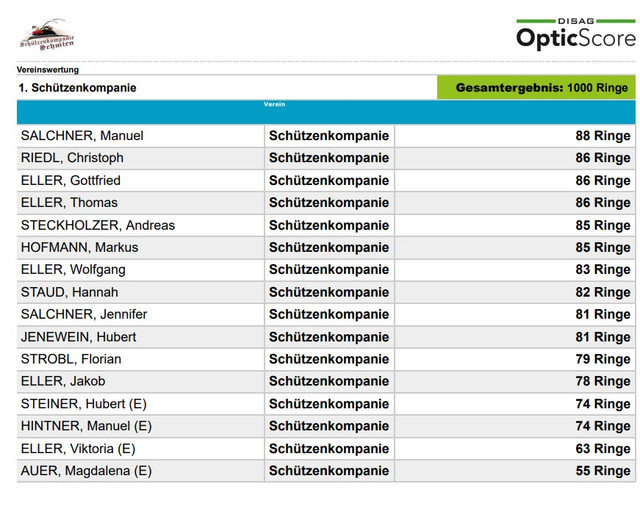Select the Vereinswertung heading
The image size is (640, 508).
(x=48, y=70)
